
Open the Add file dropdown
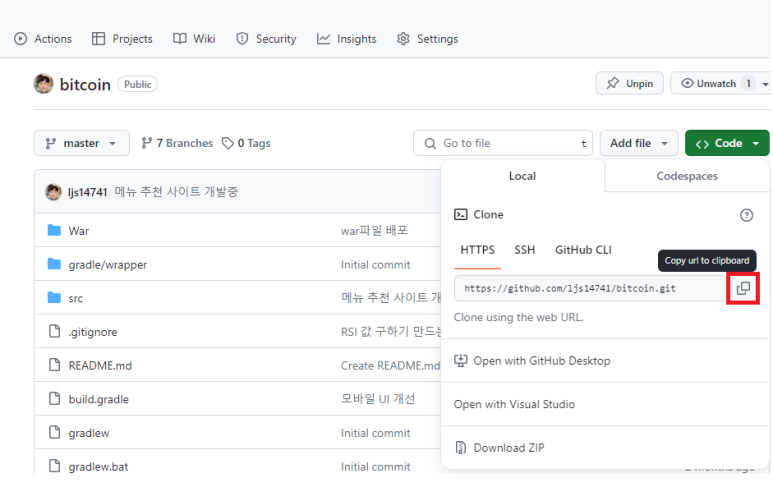click(639, 143)
